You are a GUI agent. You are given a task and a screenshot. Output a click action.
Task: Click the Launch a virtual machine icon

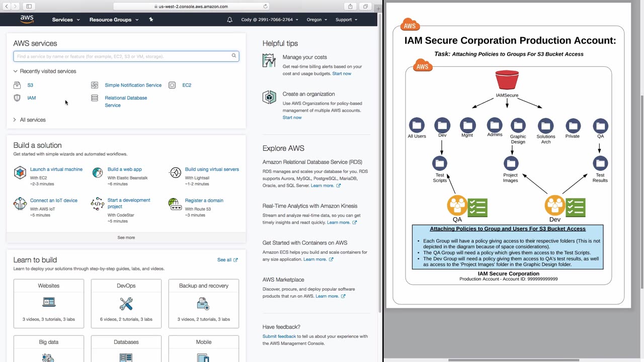(x=20, y=173)
